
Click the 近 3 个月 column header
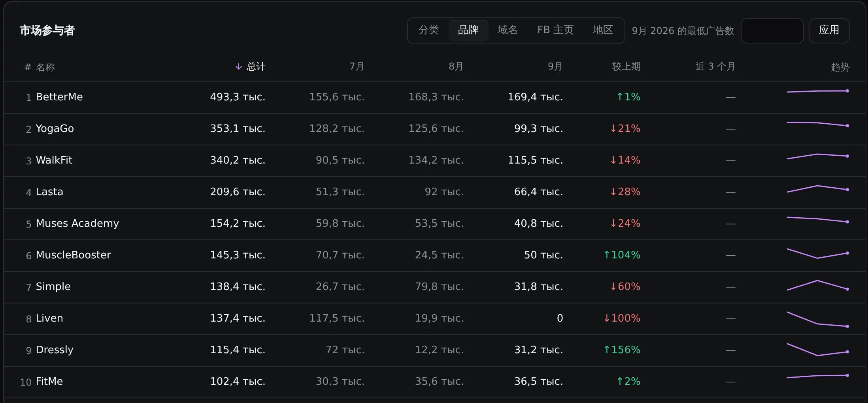(x=715, y=67)
